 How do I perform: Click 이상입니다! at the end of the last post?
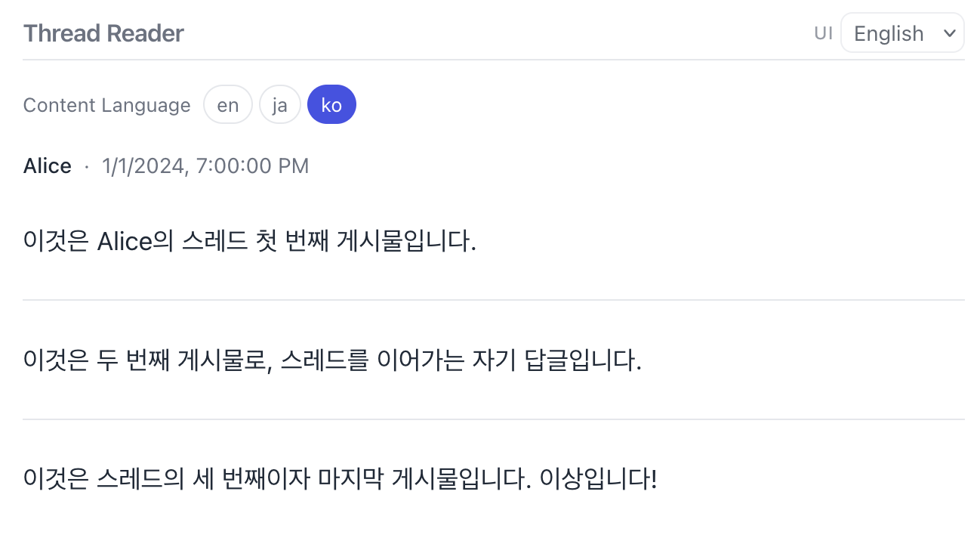(599, 479)
